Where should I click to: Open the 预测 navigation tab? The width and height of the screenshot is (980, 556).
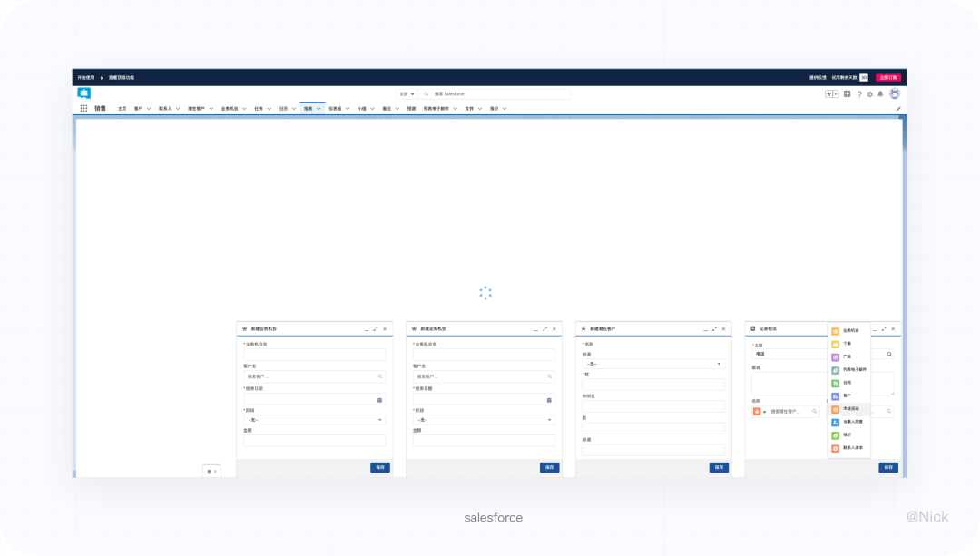[411, 109]
